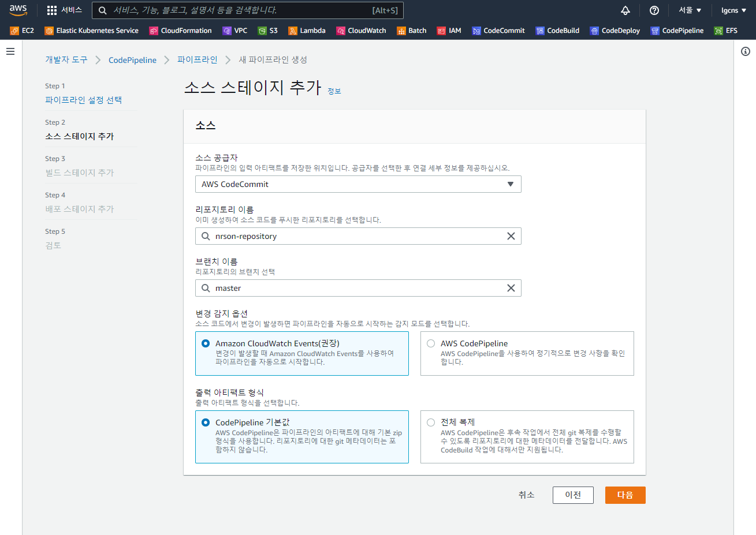756x535 pixels.
Task: Open the CodePipeline shortcut
Action: pyautogui.click(x=677, y=31)
